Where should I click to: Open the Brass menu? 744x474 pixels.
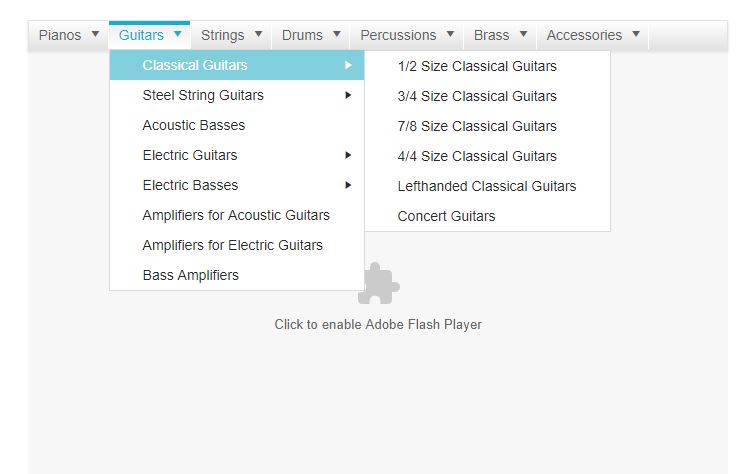pyautogui.click(x=500, y=35)
